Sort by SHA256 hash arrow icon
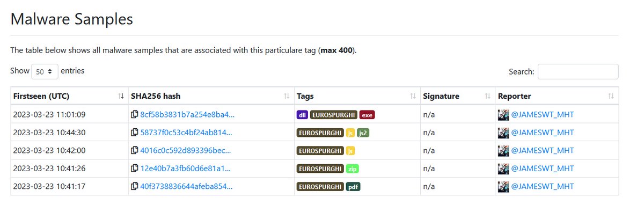 point(287,96)
